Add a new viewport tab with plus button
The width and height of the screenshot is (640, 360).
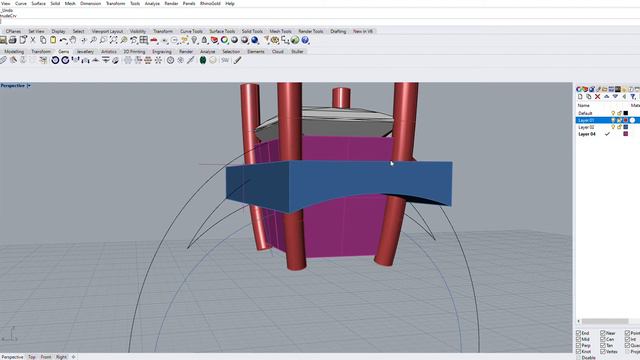point(73,357)
